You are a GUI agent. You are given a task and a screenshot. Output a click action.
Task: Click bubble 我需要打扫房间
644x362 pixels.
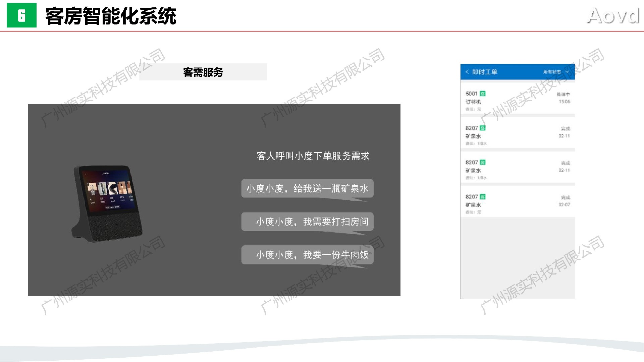(307, 222)
